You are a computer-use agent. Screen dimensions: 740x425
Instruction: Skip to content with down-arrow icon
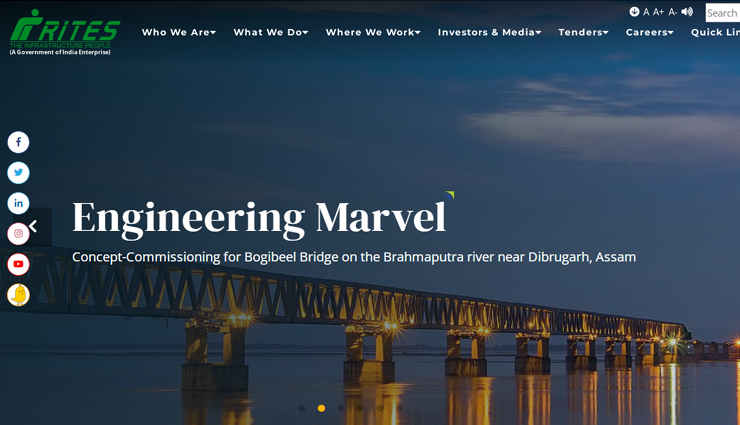(634, 11)
